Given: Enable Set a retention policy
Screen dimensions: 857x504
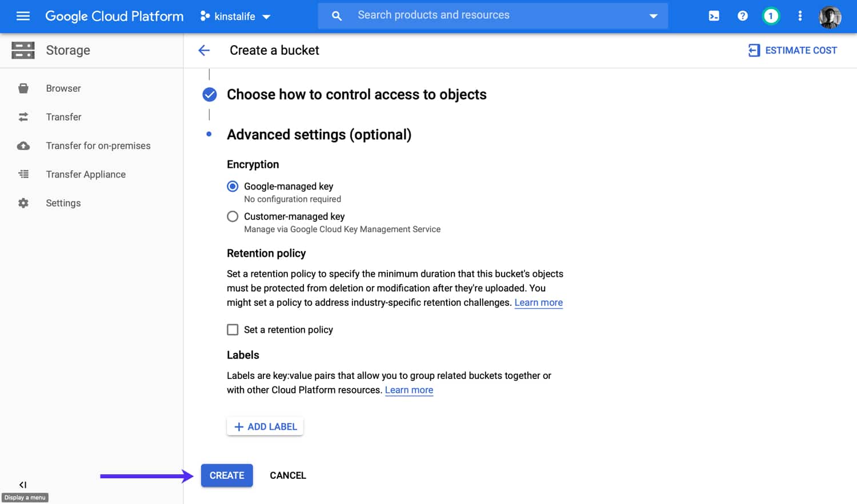Looking at the screenshot, I should [x=233, y=329].
